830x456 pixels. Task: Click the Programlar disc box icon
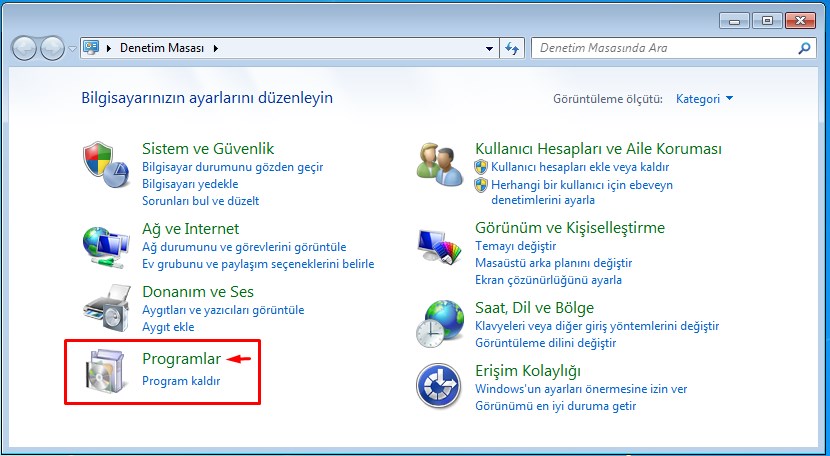(x=107, y=372)
